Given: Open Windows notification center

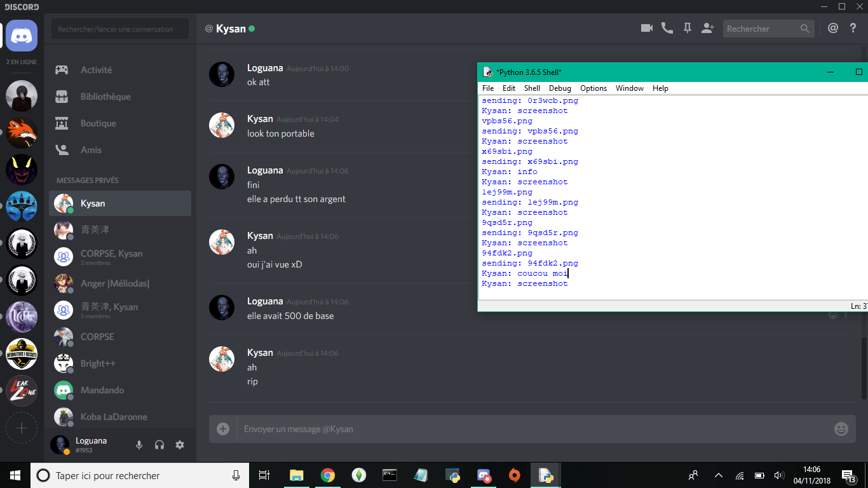Looking at the screenshot, I should [x=849, y=475].
